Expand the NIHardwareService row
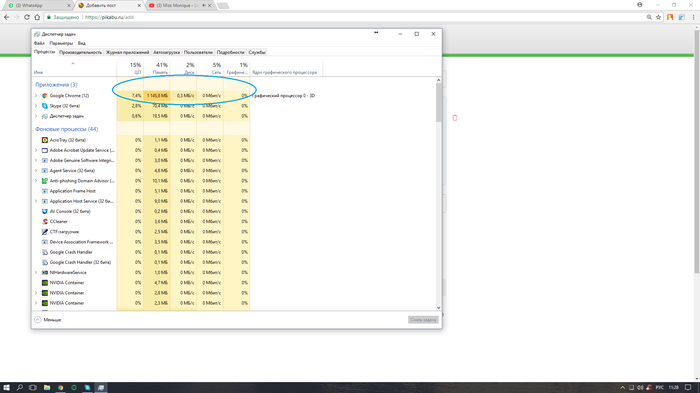This screenshot has width=700, height=393. (36, 272)
